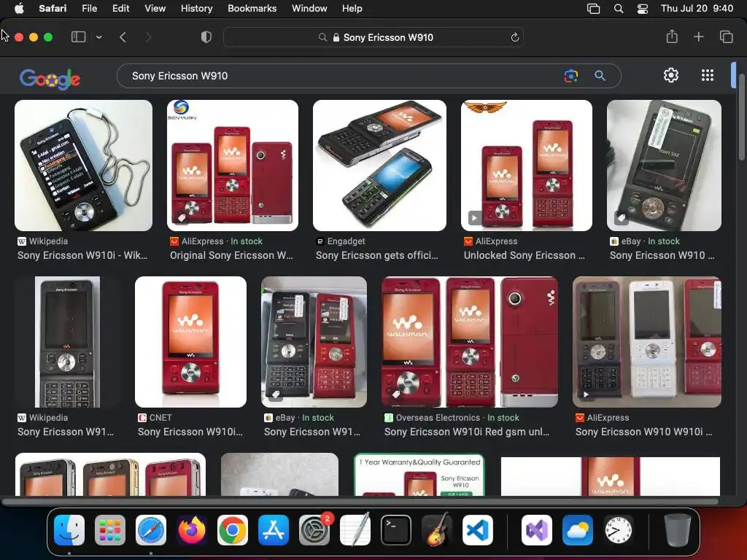This screenshot has width=747, height=560.
Task: Open Clock app in the Dock
Action: coord(619,530)
